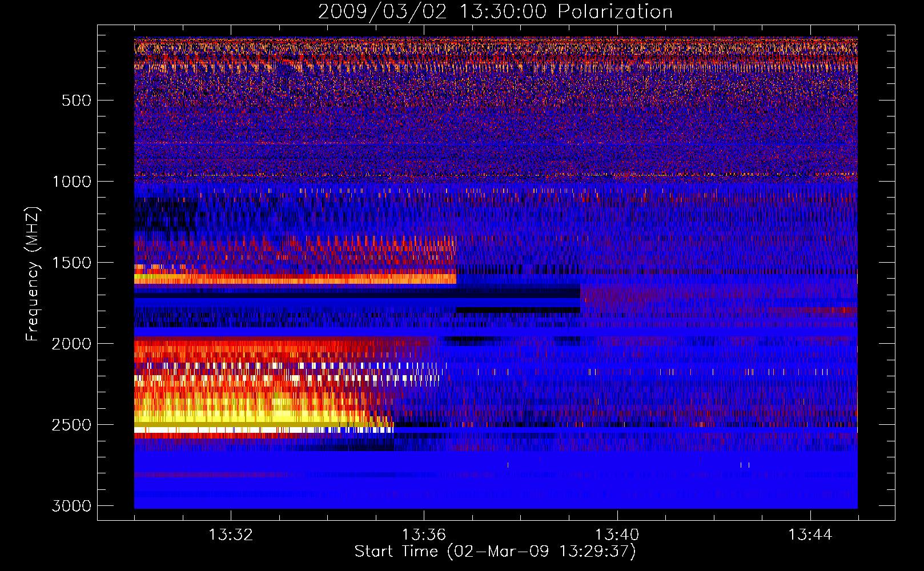
Task: Select the 1500 frequency tick label
Action: pyautogui.click(x=71, y=263)
